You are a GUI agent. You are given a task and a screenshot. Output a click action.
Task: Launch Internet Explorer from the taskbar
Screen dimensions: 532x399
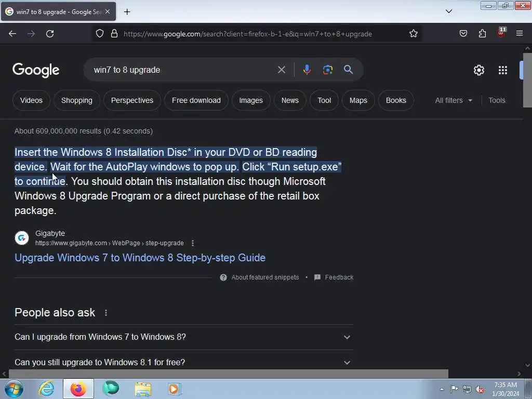pyautogui.click(x=46, y=389)
